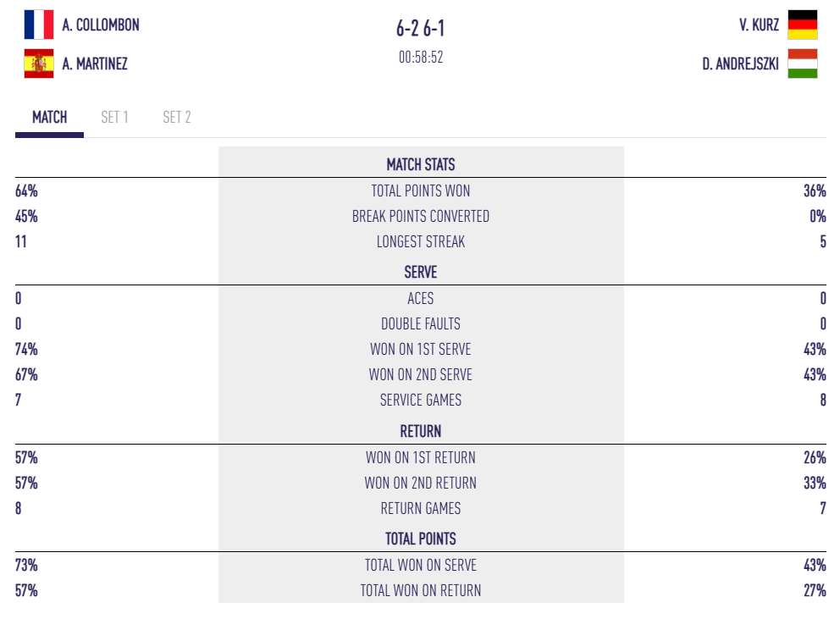Click the MATCH STATS section header
The width and height of the screenshot is (840, 619).
coord(421,164)
